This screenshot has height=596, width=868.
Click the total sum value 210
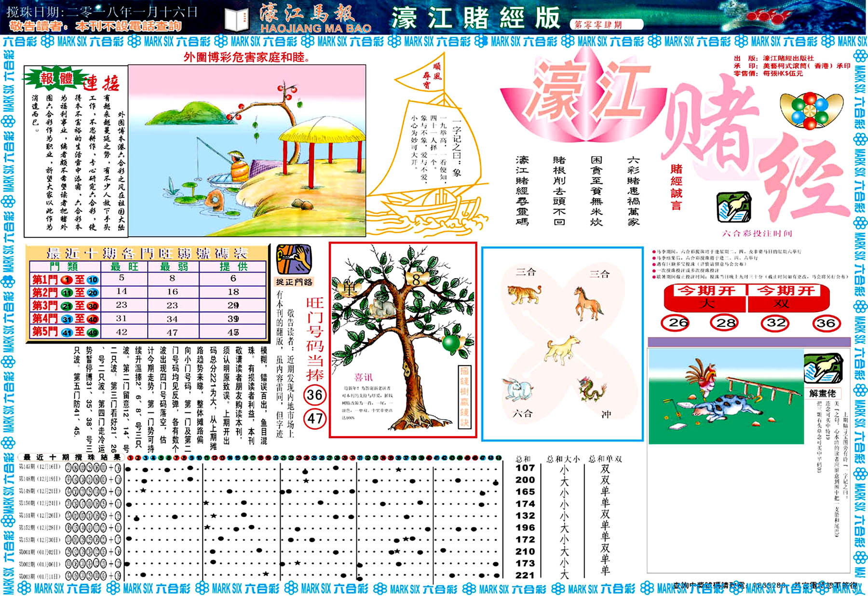pos(525,551)
